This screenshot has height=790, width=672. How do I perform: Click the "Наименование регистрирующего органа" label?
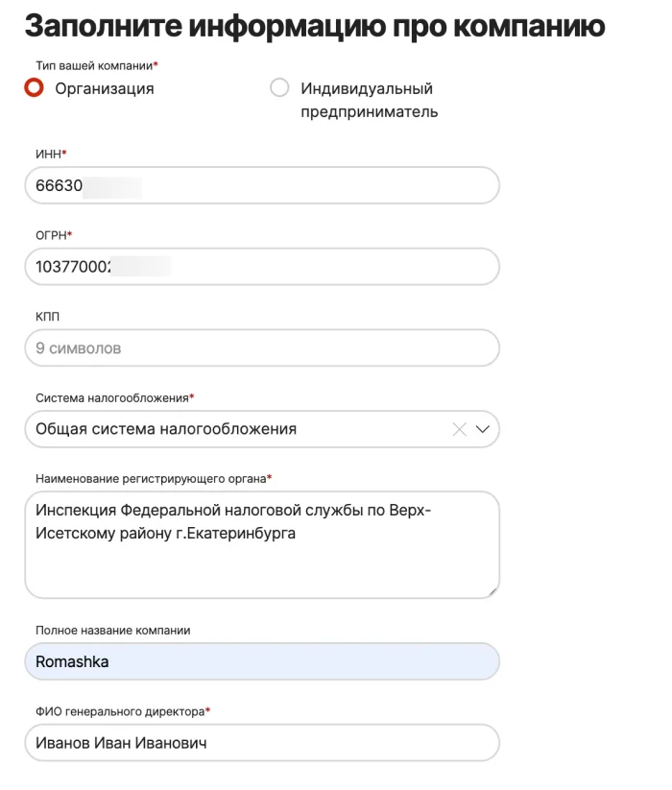[151, 478]
